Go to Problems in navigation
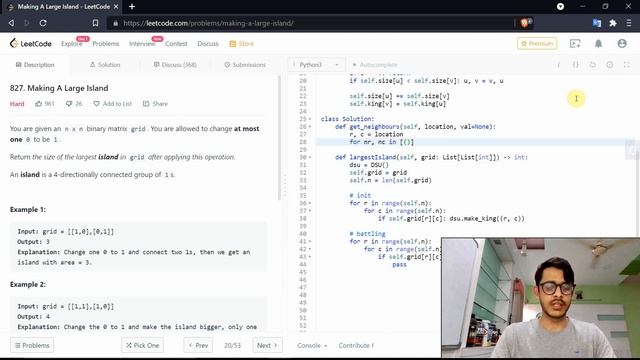 tap(106, 44)
